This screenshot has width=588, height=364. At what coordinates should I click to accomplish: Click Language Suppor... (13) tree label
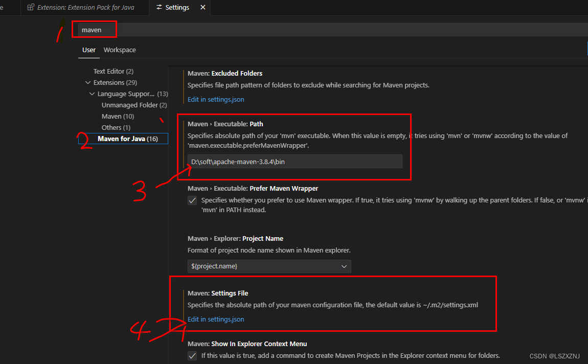133,94
